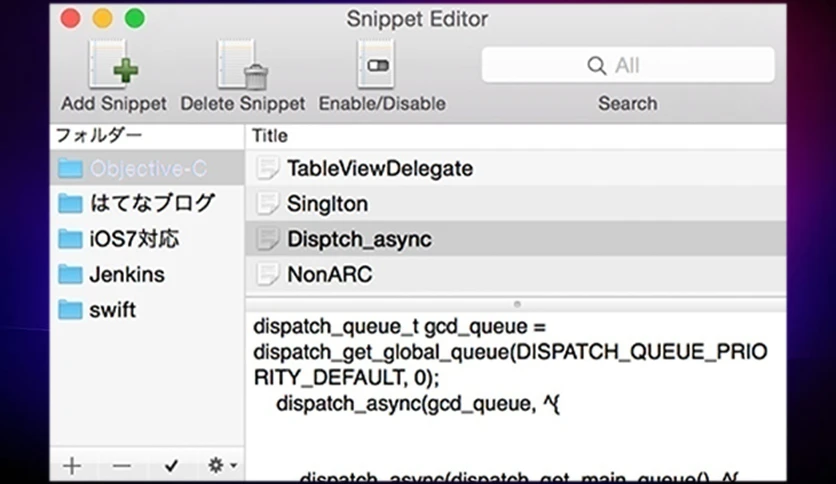This screenshot has width=836, height=484.
Task: Click the TableViewDelegate document icon
Action: 267,168
